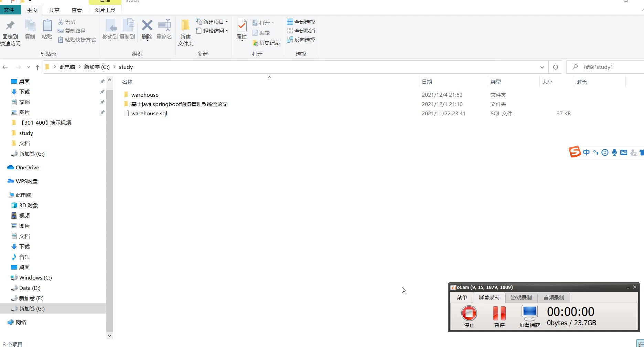Choose Copy Path in clipboard group
The width and height of the screenshot is (644, 347).
coord(72,31)
